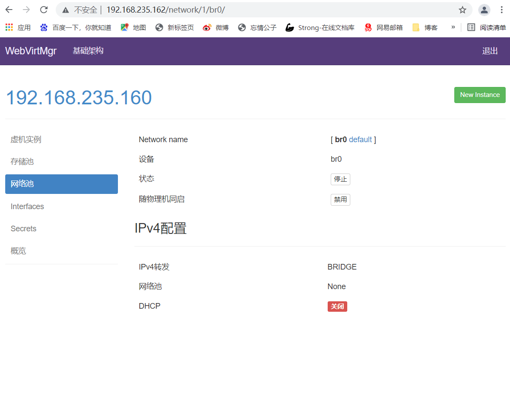Click the WebVirtMgr brand link
The image size is (510, 420).
tap(31, 51)
